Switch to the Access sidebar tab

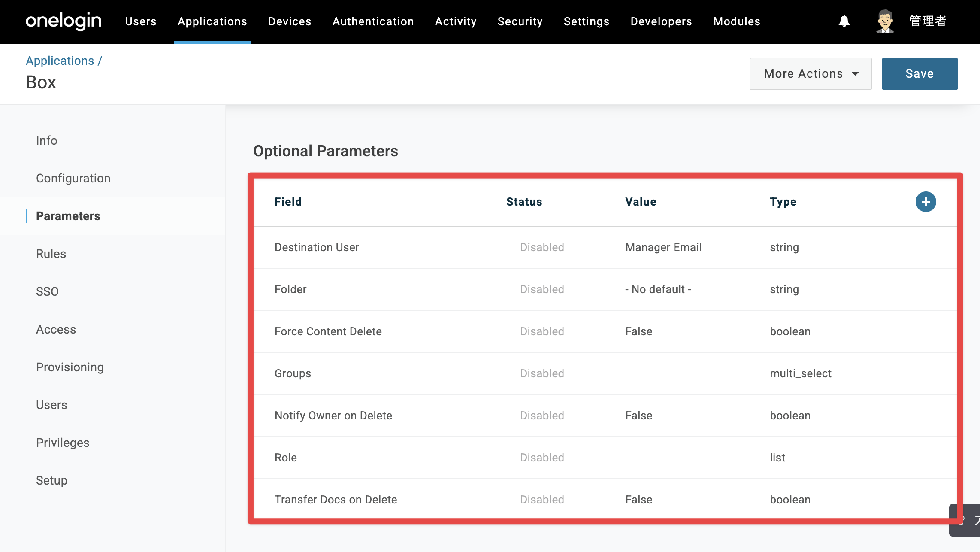pos(56,329)
